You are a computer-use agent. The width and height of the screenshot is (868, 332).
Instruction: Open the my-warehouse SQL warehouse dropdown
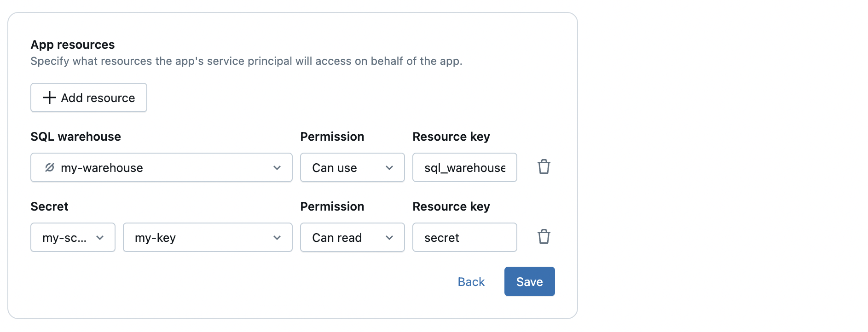click(161, 167)
